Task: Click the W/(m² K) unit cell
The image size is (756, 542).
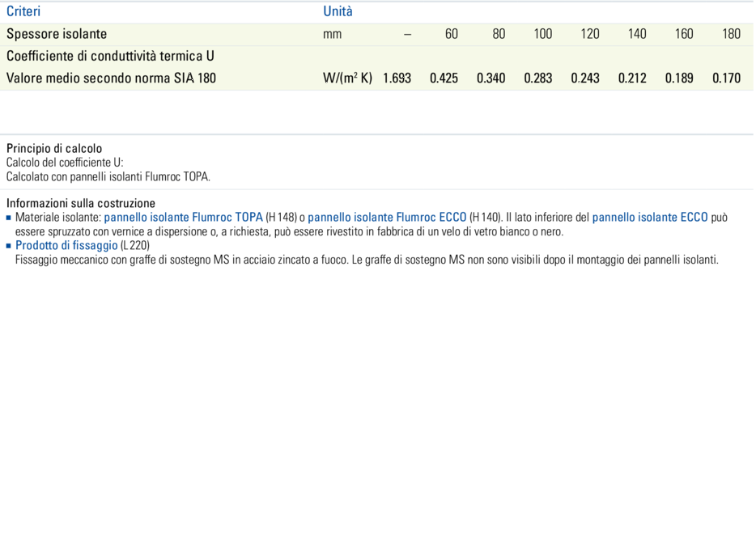Action: click(347, 78)
